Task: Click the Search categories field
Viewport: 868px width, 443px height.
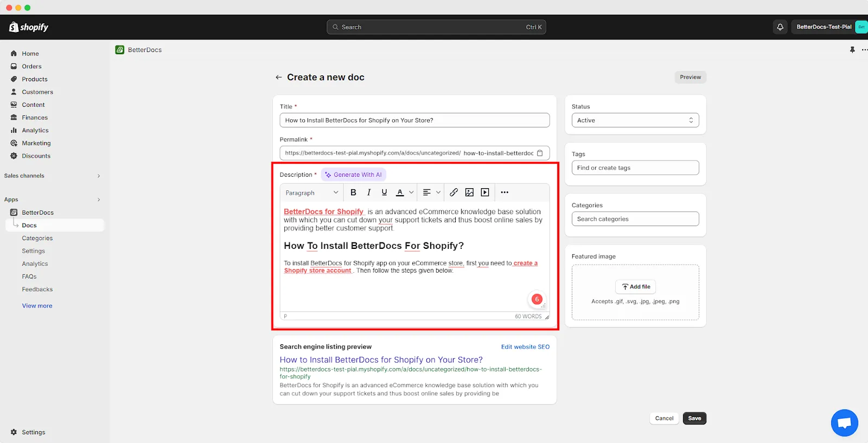Action: (x=635, y=219)
